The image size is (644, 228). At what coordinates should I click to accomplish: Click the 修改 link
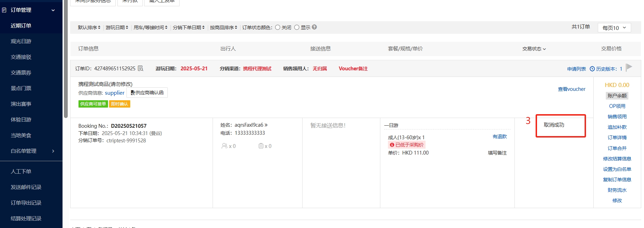click(x=617, y=201)
